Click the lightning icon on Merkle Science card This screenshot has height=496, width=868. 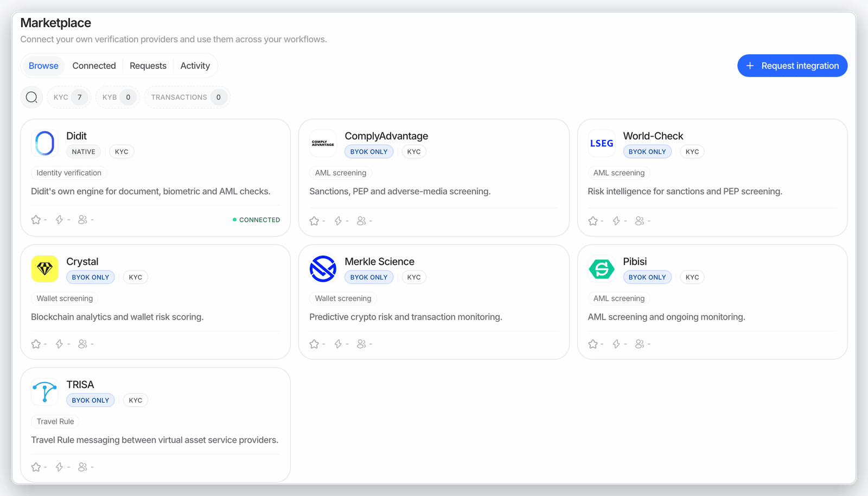[338, 344]
